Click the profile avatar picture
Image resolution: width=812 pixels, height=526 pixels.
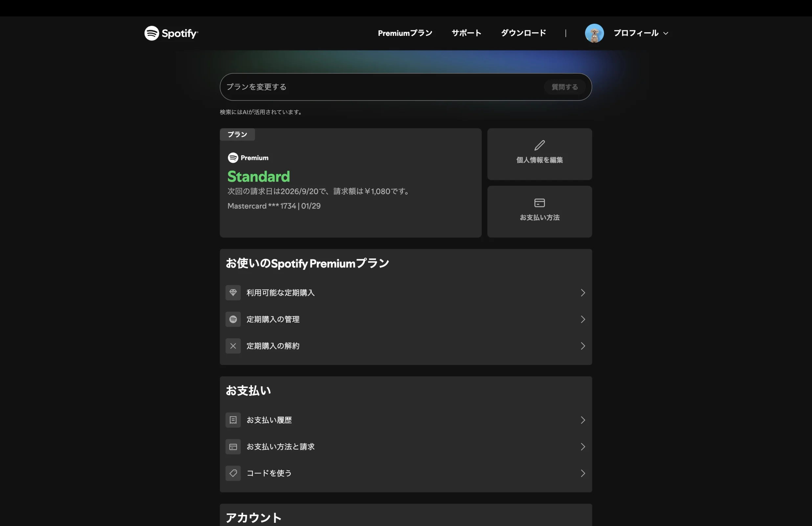coord(594,33)
